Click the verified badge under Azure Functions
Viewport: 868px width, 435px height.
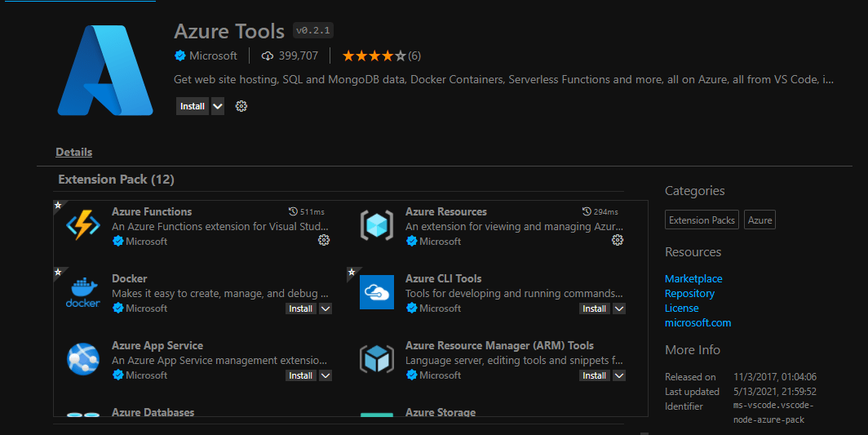pyautogui.click(x=118, y=241)
